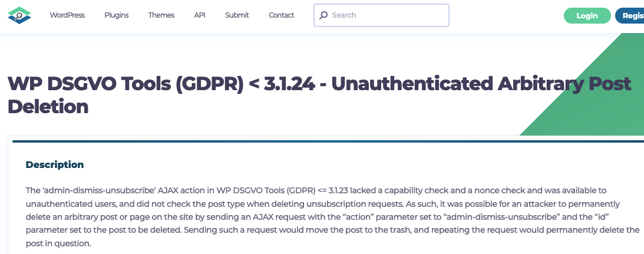This screenshot has height=254, width=644.
Task: Open the API page link
Action: click(200, 15)
